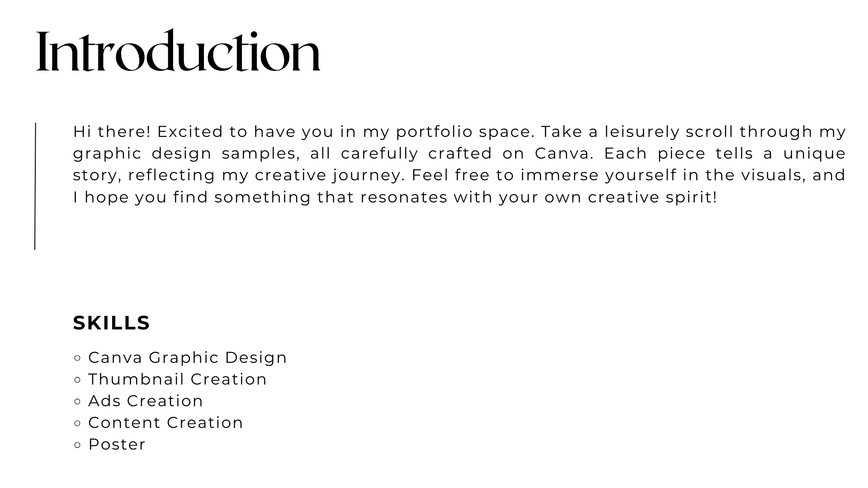Click the words "graphic design samples" in the paragraph
Viewport: 868px width, 488px height.
coord(186,154)
